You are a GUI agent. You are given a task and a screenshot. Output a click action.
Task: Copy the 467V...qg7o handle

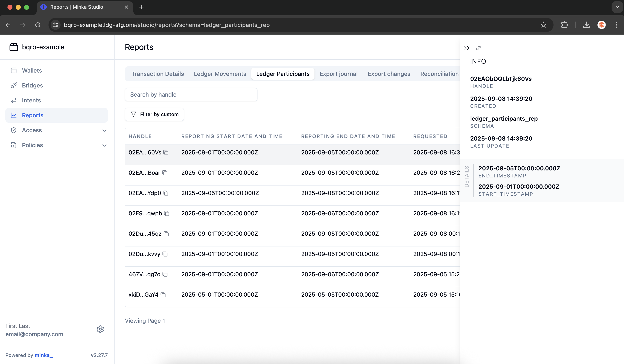[165, 274]
